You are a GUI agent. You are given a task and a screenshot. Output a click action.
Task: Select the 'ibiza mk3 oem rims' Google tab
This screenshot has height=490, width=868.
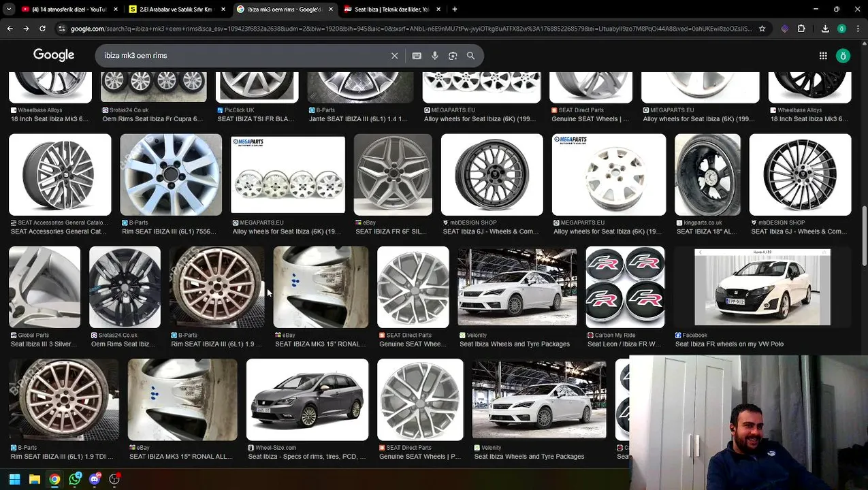(285, 10)
